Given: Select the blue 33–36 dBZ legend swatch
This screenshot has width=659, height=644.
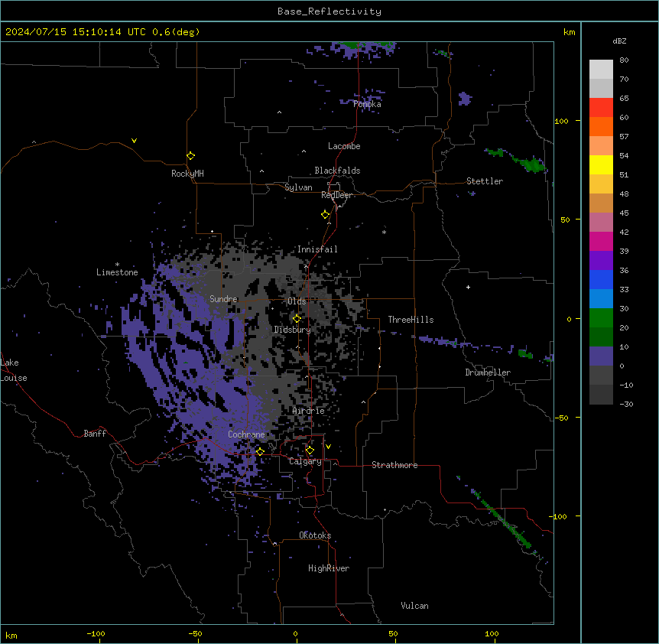Looking at the screenshot, I should click(601, 279).
